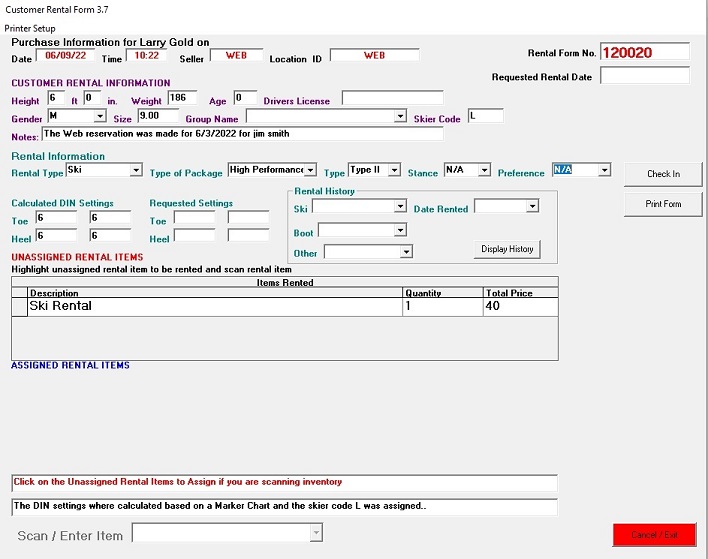Viewport: 708px width, 559px height.
Task: Expand the Ski rental history dropdown
Action: click(400, 207)
